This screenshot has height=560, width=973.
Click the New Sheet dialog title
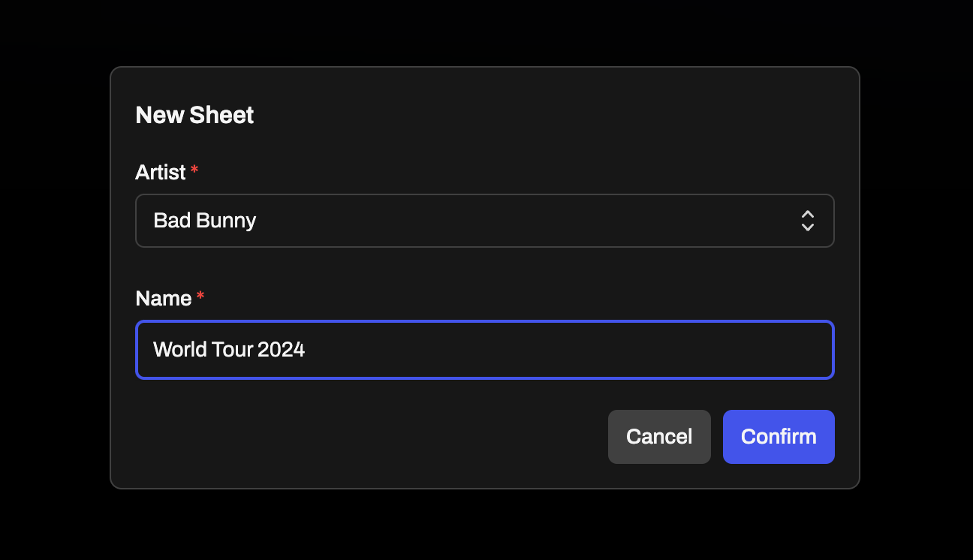[194, 114]
